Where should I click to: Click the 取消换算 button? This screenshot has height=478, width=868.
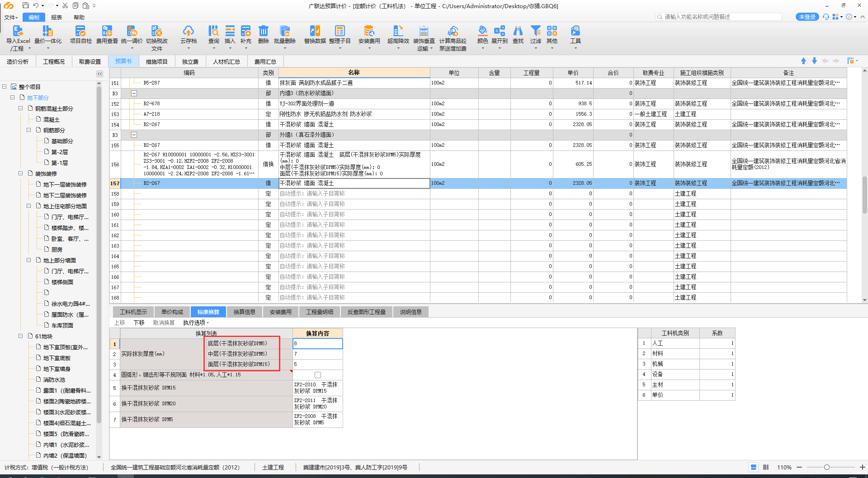pos(164,323)
